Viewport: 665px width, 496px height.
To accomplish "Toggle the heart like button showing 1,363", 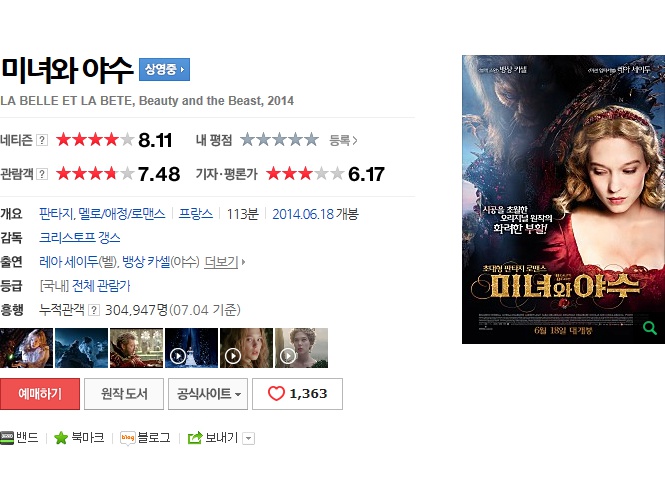I will pos(297,394).
